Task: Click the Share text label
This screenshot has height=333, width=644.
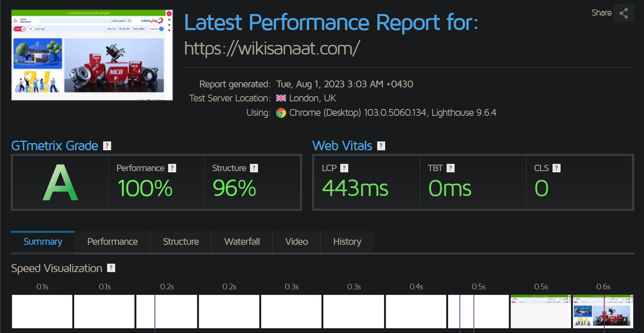Action: pos(601,13)
